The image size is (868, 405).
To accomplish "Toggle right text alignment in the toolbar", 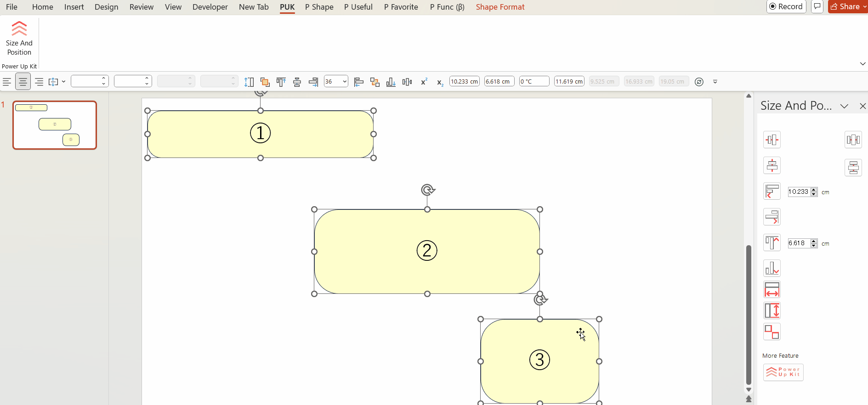I will [39, 82].
